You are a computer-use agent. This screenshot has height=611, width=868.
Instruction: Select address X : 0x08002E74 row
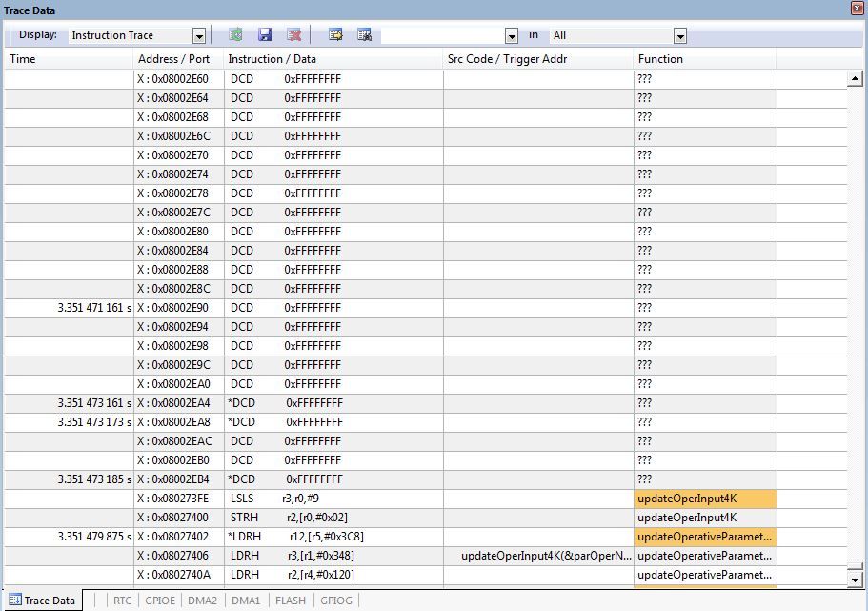coord(425,173)
